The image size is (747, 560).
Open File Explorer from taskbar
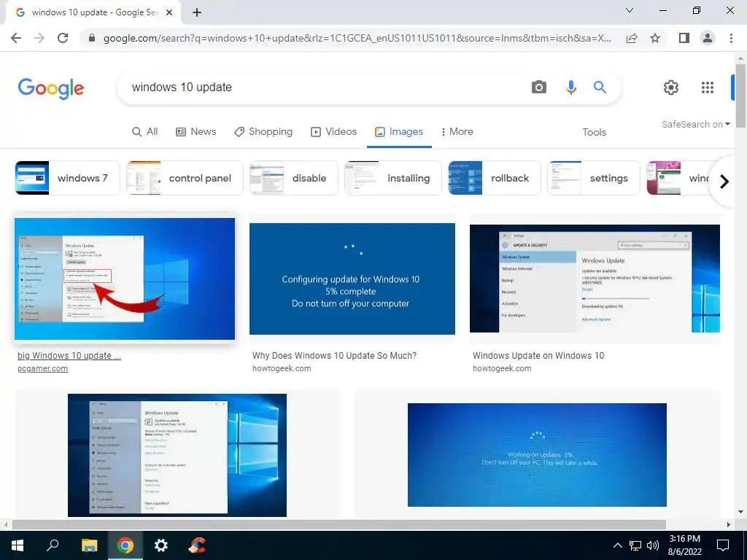click(x=89, y=545)
